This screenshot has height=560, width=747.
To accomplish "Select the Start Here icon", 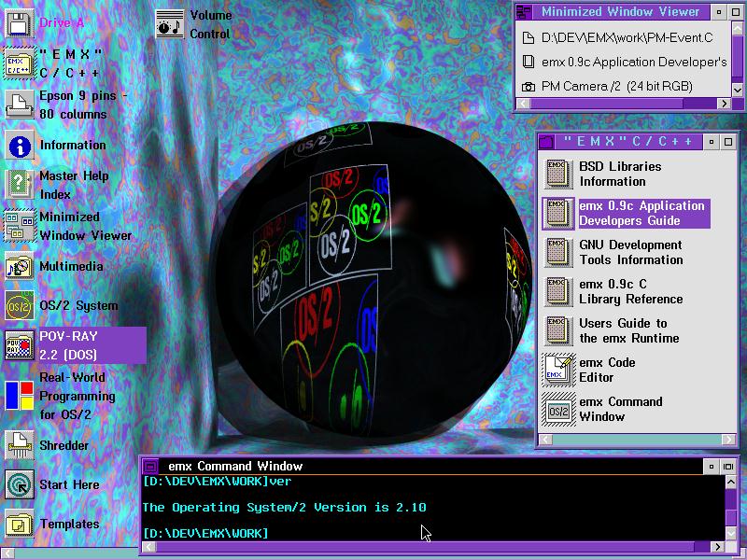I will coord(20,484).
